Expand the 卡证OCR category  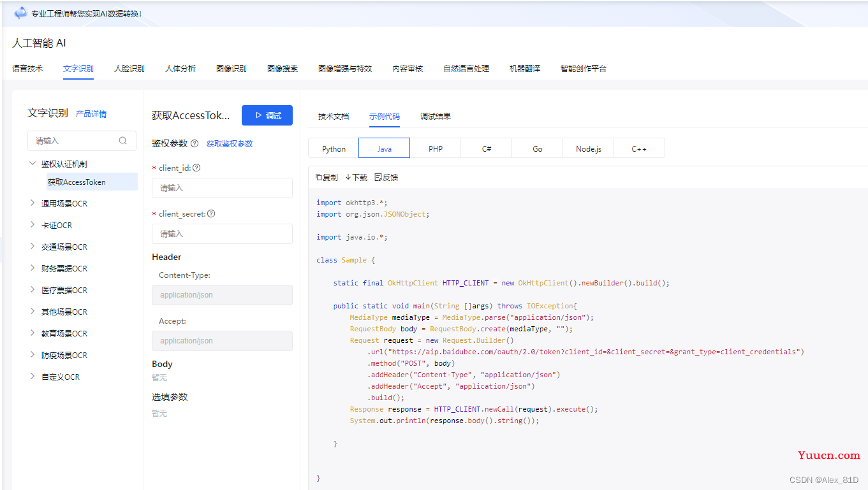pos(33,225)
